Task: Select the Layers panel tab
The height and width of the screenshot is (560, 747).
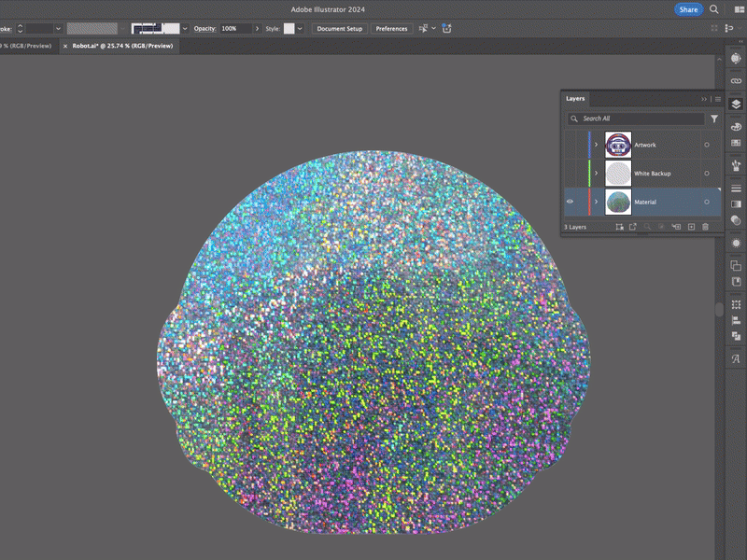Action: pos(575,99)
